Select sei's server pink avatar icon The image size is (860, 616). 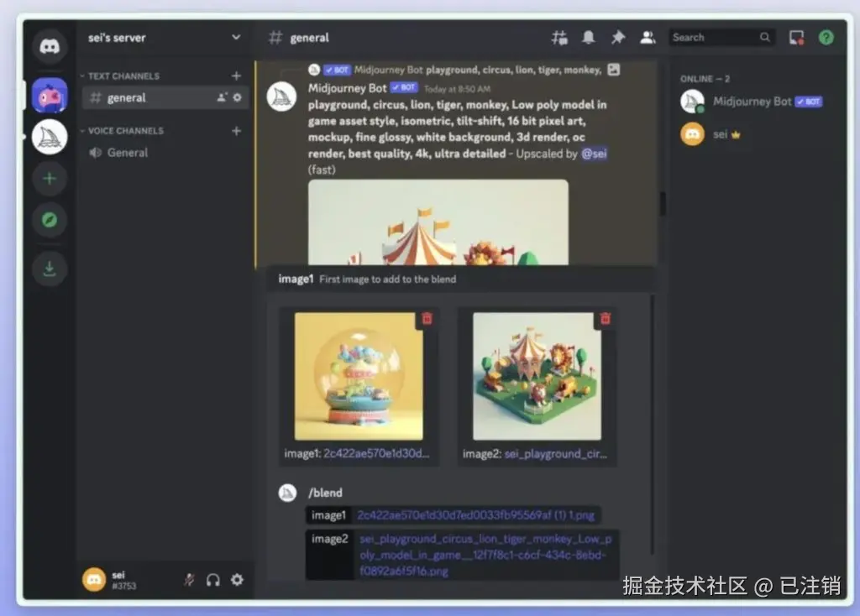(50, 96)
